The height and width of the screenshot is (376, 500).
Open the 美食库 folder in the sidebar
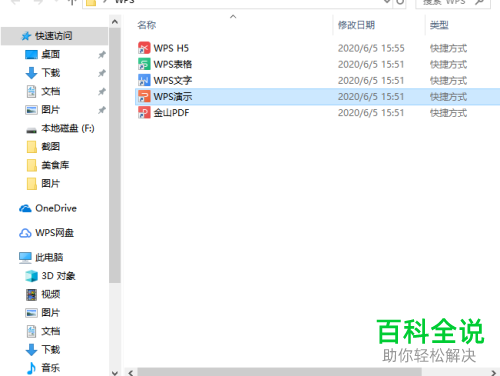click(x=55, y=165)
